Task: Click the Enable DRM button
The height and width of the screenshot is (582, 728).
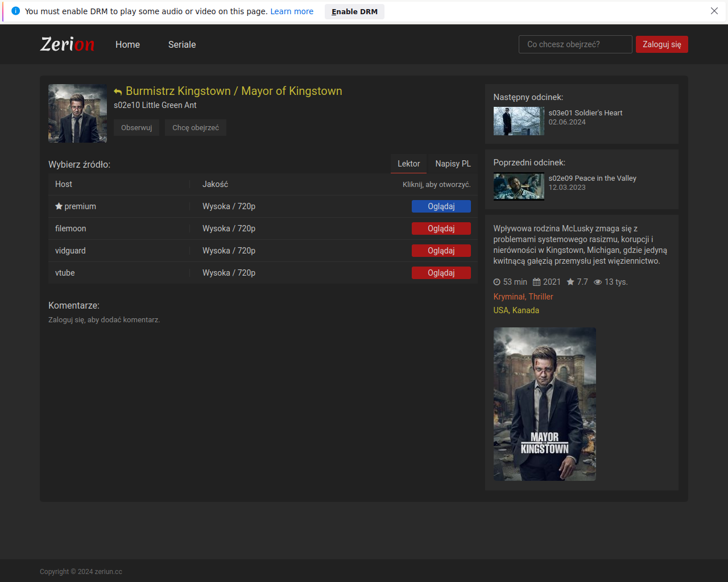Action: pyautogui.click(x=354, y=11)
